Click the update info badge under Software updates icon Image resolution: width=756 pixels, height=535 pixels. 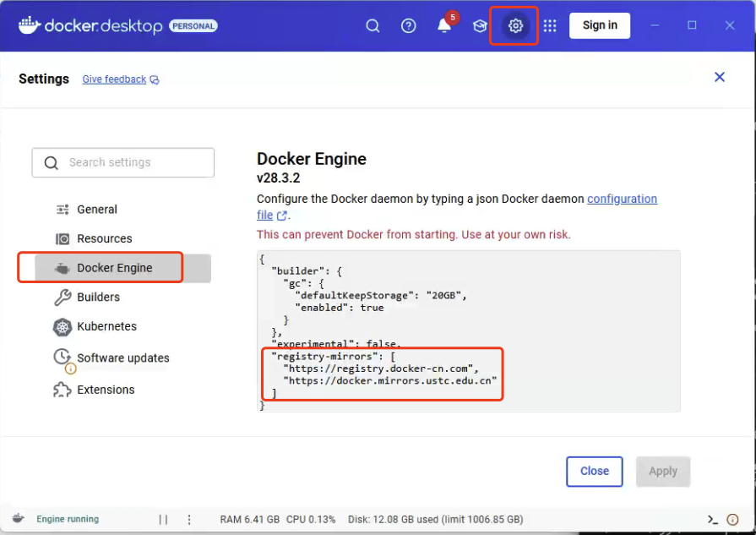[x=70, y=369]
